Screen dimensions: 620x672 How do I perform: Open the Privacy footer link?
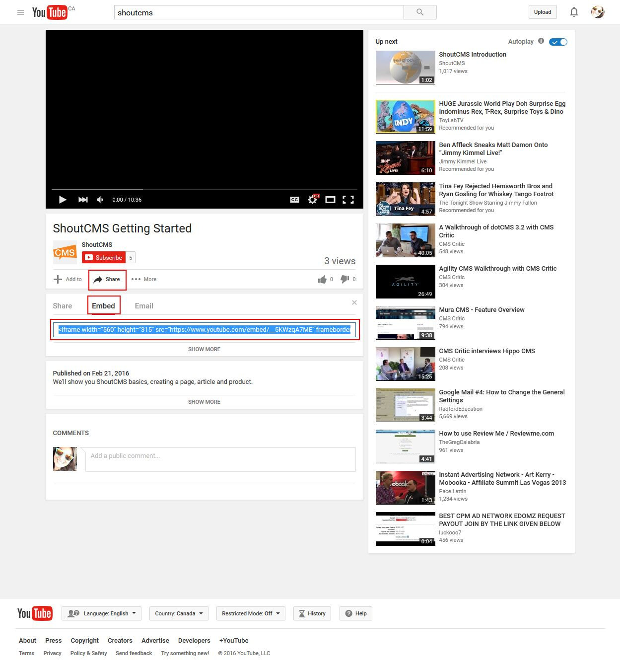(52, 653)
